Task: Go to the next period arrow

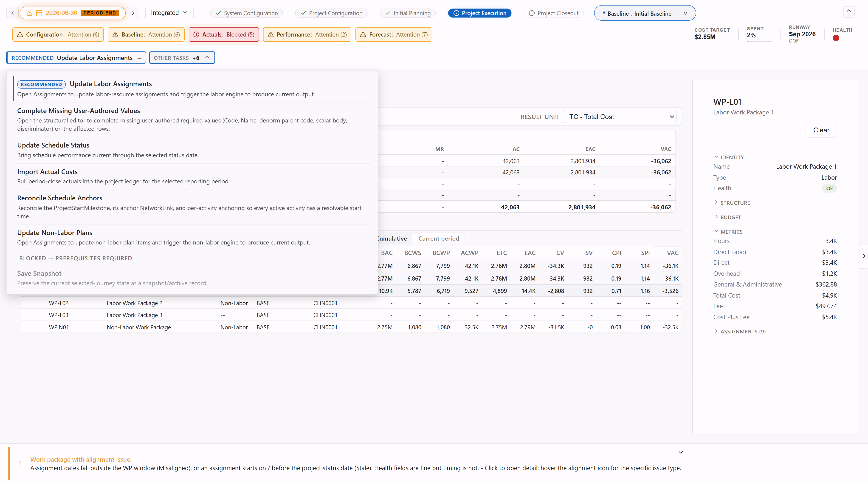Action: [133, 13]
